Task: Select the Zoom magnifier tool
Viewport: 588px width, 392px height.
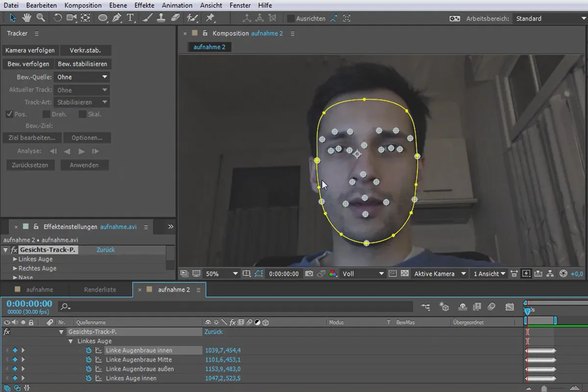Action: point(41,18)
